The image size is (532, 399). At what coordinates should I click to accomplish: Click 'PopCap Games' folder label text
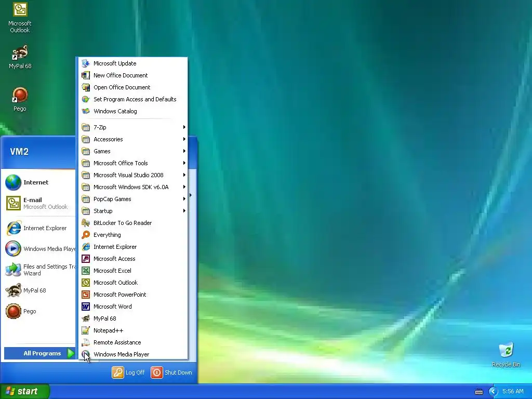(112, 199)
